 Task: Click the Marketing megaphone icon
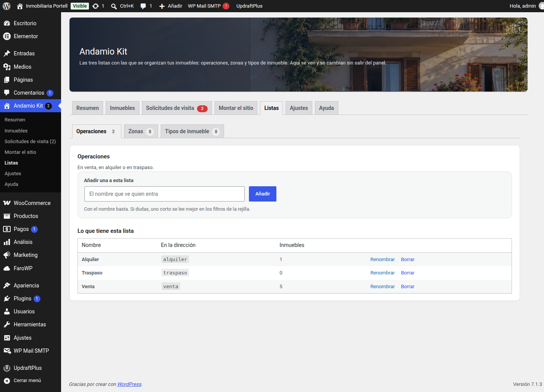[7, 255]
